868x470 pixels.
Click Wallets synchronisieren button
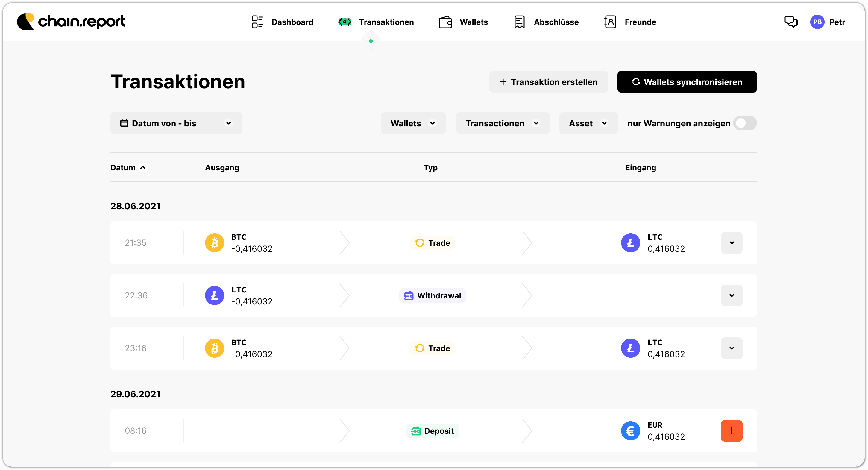[687, 81]
